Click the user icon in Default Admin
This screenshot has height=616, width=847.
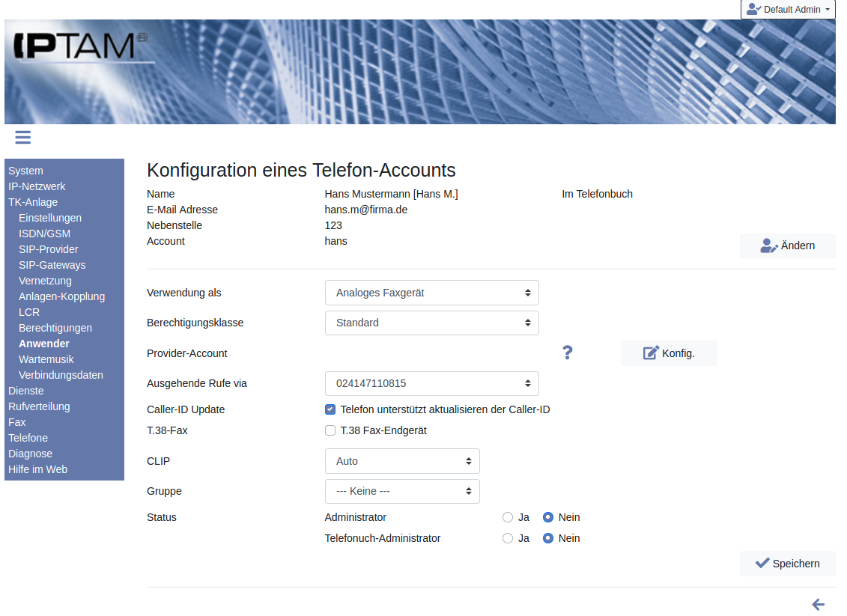coord(753,10)
